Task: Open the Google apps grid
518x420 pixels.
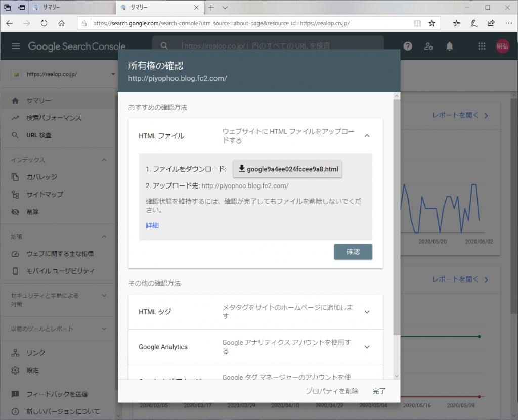Action: [x=482, y=46]
